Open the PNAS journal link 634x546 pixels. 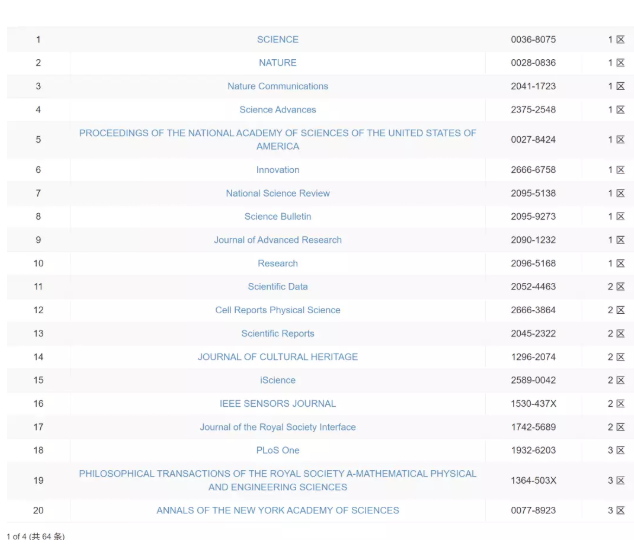pos(278,140)
